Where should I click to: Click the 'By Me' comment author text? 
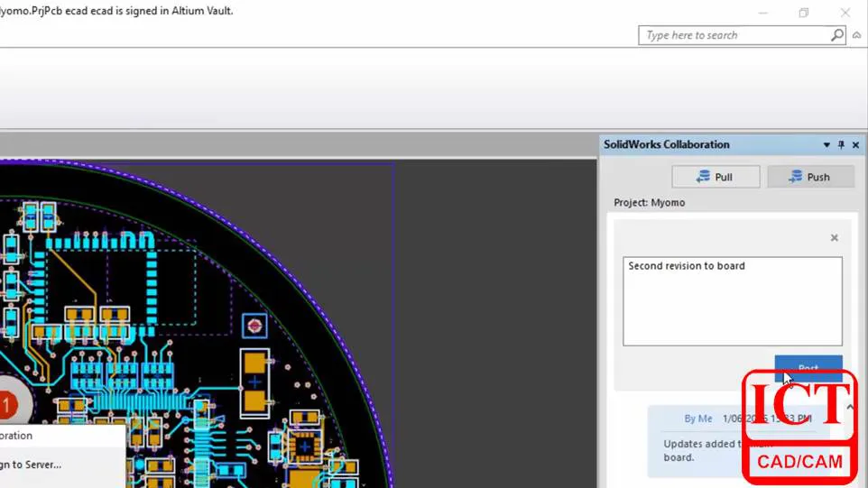click(698, 419)
